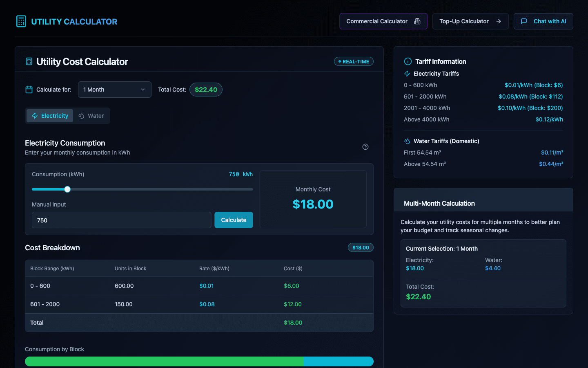
Task: Click the 750 kWh consumption readout
Action: [241, 174]
